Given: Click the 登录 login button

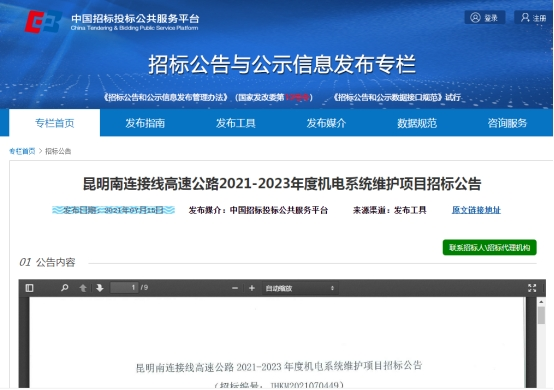Looking at the screenshot, I should (x=484, y=17).
